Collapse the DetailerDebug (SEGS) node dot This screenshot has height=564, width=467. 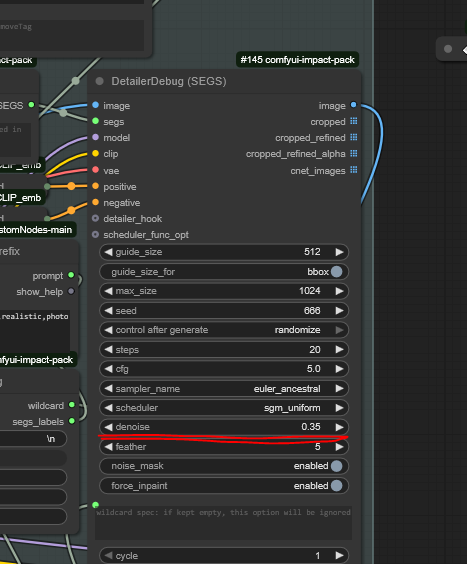click(100, 81)
